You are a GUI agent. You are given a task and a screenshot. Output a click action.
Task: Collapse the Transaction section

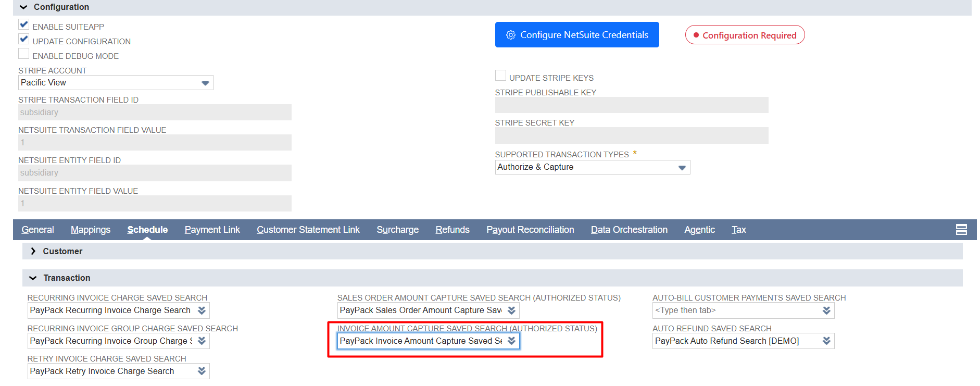[33, 278]
